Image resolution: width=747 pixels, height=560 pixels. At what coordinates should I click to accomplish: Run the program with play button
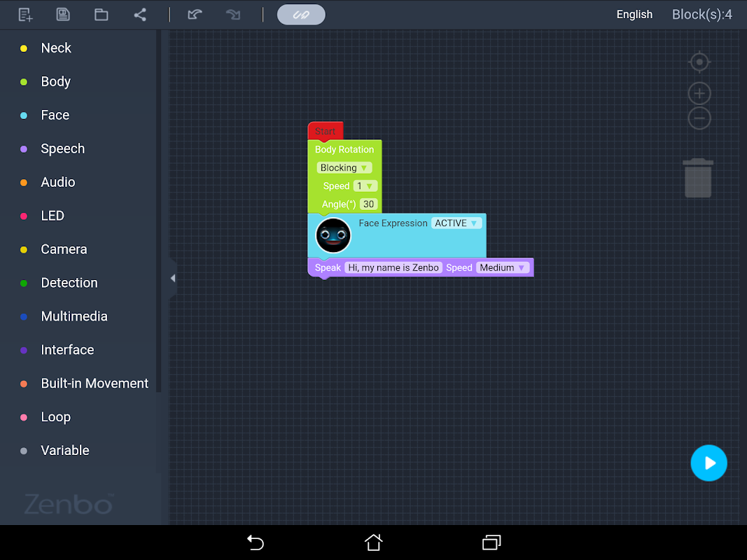point(709,463)
